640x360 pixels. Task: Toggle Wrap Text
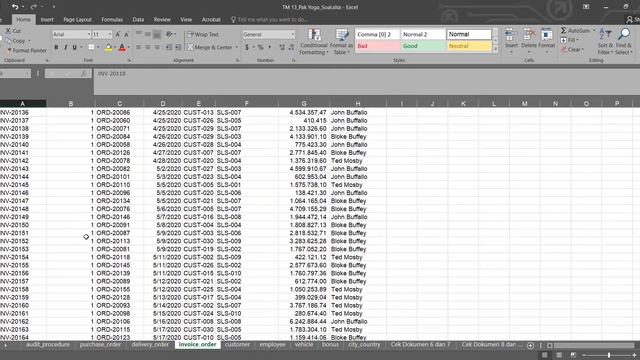[203, 35]
